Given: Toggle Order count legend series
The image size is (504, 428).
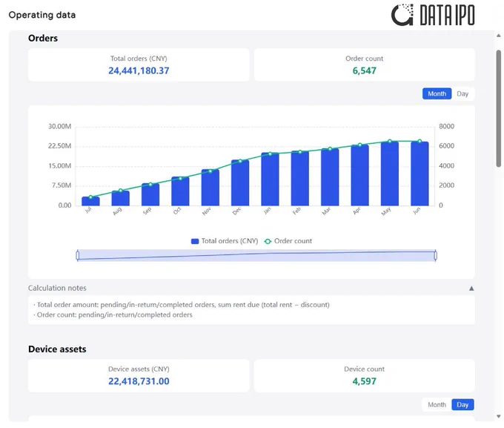Looking at the screenshot, I should tap(288, 241).
